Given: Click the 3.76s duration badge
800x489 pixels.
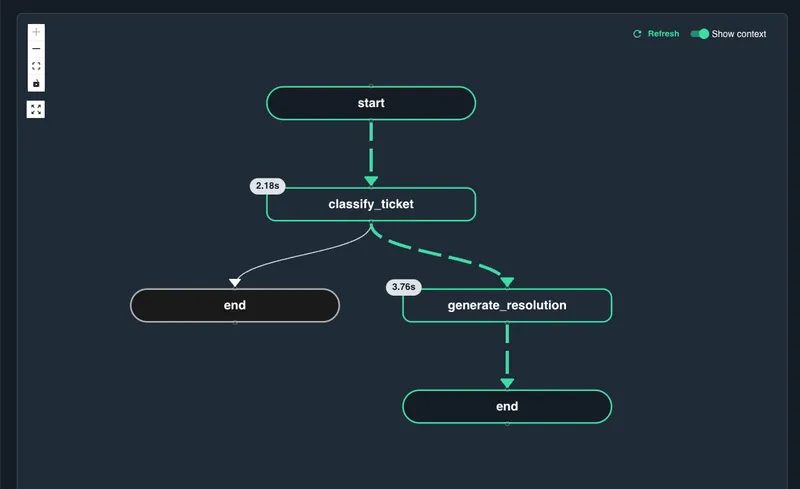Looking at the screenshot, I should [x=403, y=287].
